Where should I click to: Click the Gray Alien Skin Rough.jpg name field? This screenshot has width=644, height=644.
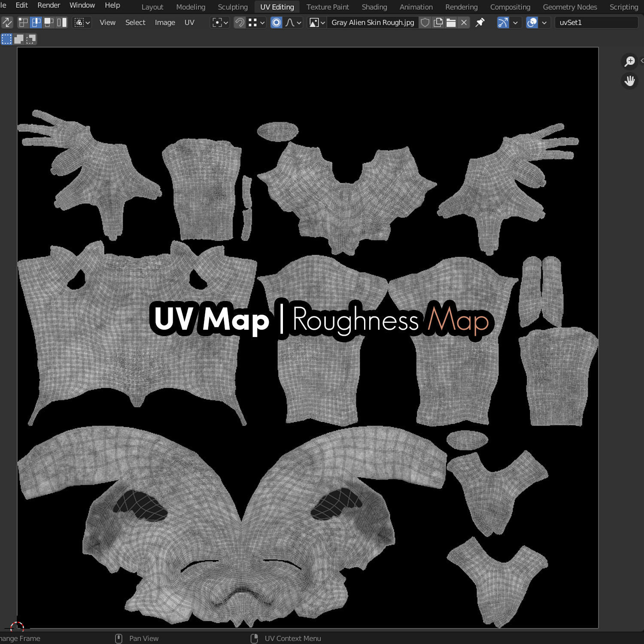point(373,22)
